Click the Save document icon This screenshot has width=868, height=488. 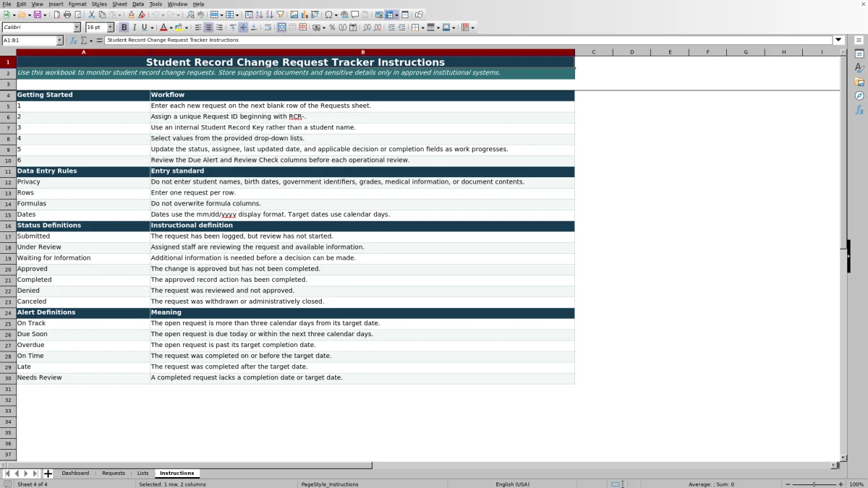(x=37, y=14)
